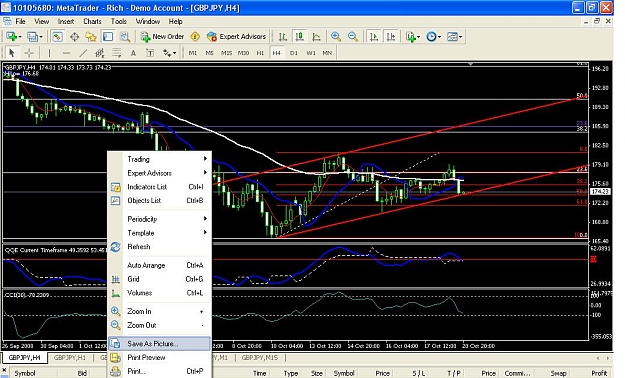Expand the Expert Advisors context submenu

[x=159, y=173]
